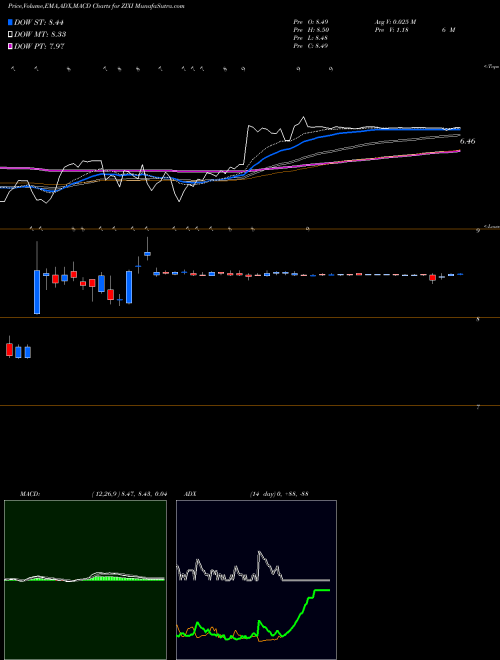
Task: Click the 'Pre L: 8.48' value
Action: click(311, 38)
